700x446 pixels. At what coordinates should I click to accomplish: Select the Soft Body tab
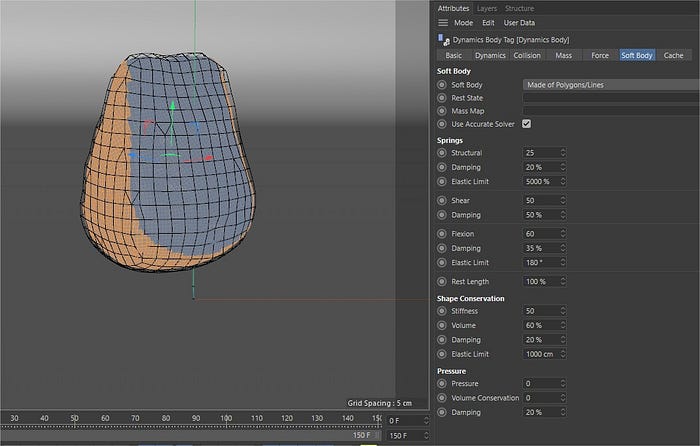(x=637, y=55)
